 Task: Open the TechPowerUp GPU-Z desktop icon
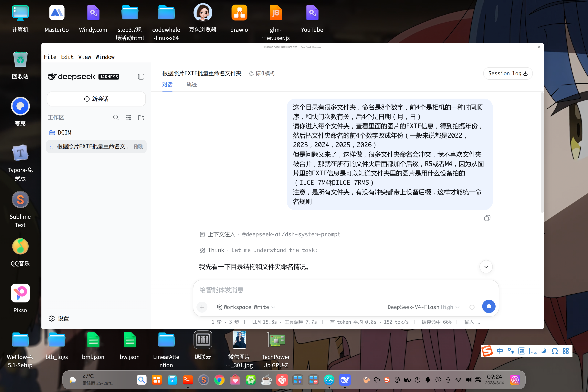click(x=276, y=350)
